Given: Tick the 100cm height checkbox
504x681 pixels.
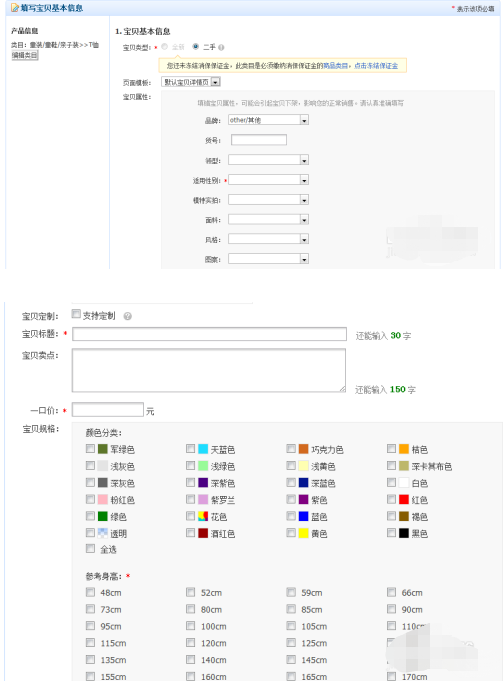Looking at the screenshot, I should pyautogui.click(x=190, y=625).
